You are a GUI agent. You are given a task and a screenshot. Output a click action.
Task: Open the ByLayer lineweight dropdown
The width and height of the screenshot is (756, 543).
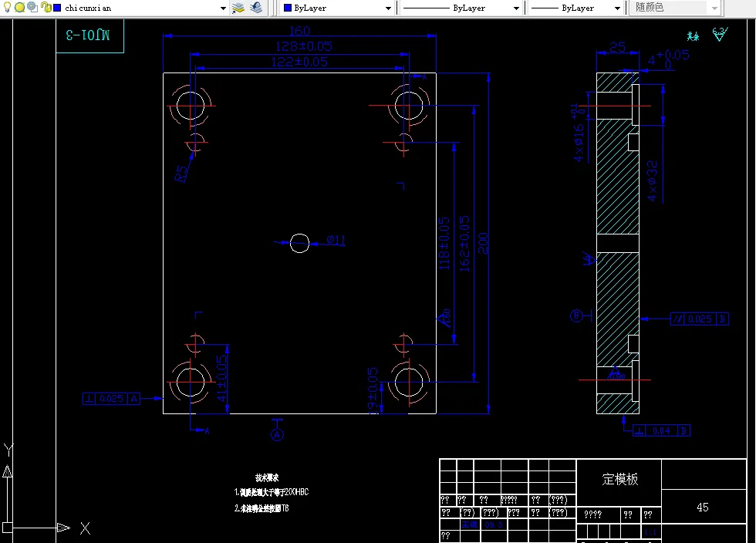pyautogui.click(x=617, y=8)
